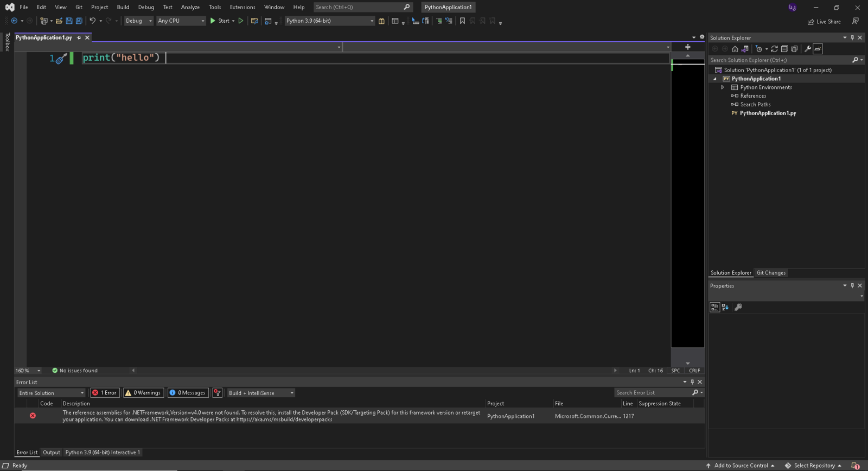Image resolution: width=868 pixels, height=471 pixels.
Task: Open the Start button dropdown arrow
Action: pyautogui.click(x=233, y=21)
